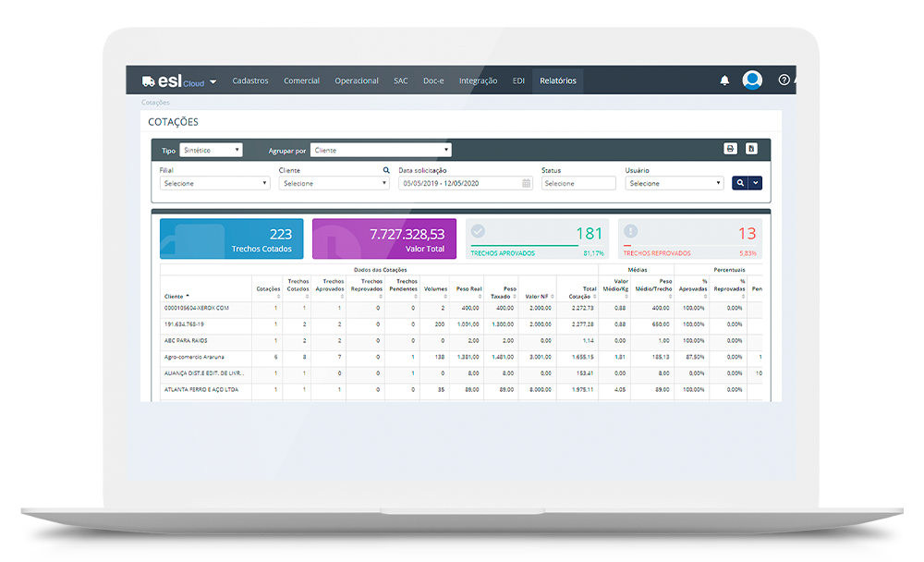
Task: Sort table by Cliente column header
Action: (174, 296)
